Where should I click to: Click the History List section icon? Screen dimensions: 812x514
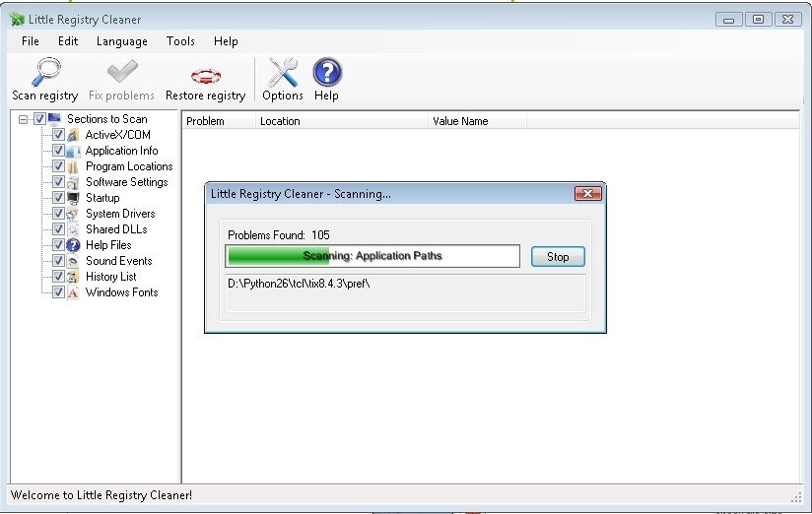73,277
